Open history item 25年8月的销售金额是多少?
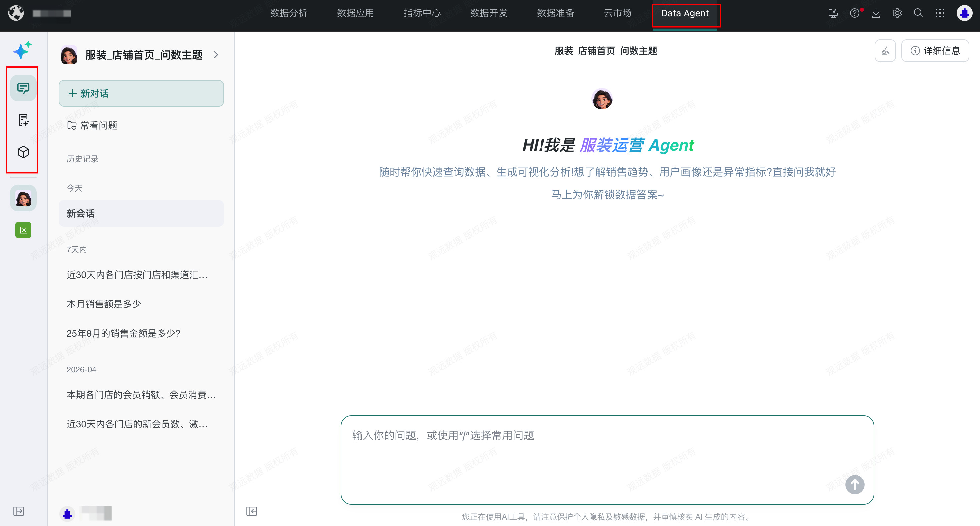 tap(141, 333)
